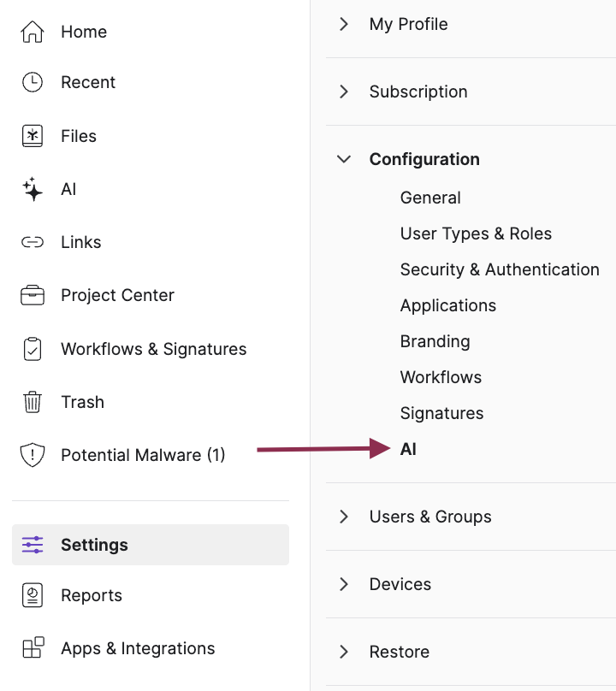The image size is (616, 691).
Task: Go to Links in the sidebar
Action: pyautogui.click(x=80, y=242)
